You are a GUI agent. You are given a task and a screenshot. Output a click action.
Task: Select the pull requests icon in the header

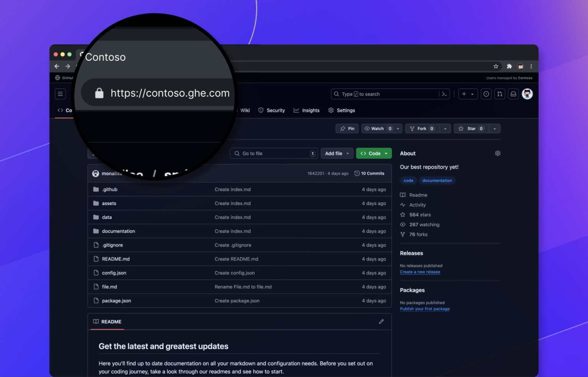click(500, 94)
